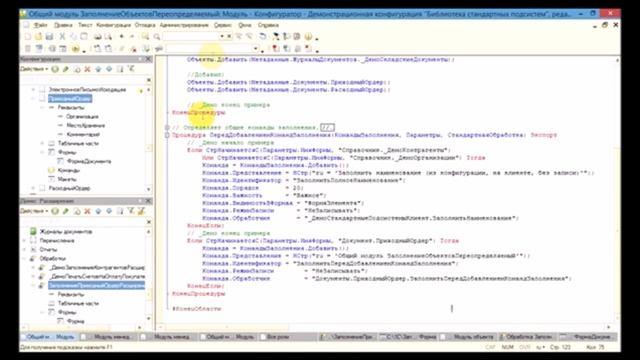Viewport: 640px width, 360px height.
Task: Click the Find binoculars toolbar icon
Action: (x=145, y=37)
